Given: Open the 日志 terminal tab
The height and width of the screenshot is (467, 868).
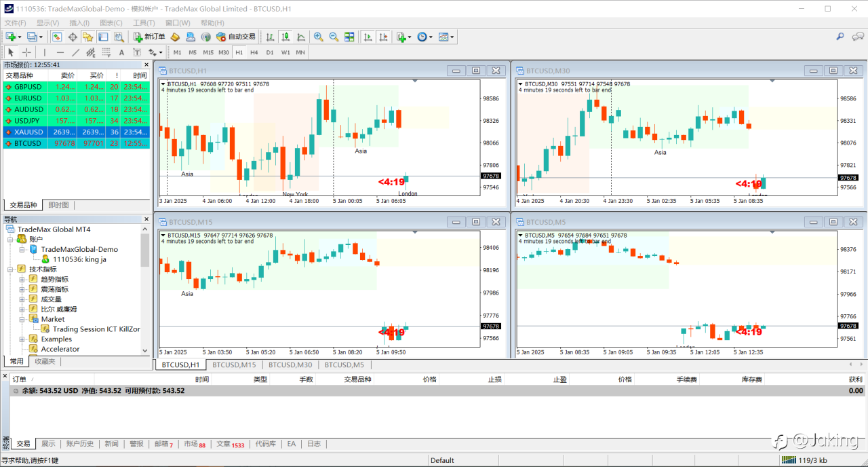Looking at the screenshot, I should pos(313,443).
